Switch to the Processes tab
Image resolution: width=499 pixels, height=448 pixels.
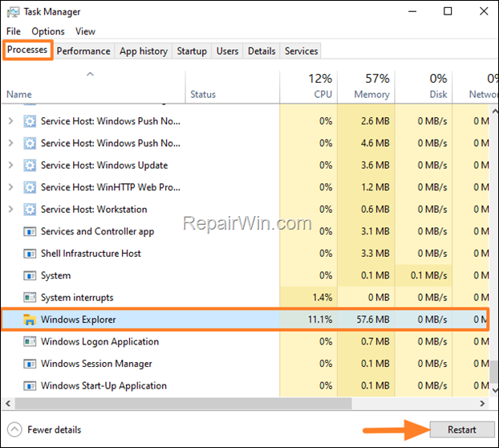[27, 50]
